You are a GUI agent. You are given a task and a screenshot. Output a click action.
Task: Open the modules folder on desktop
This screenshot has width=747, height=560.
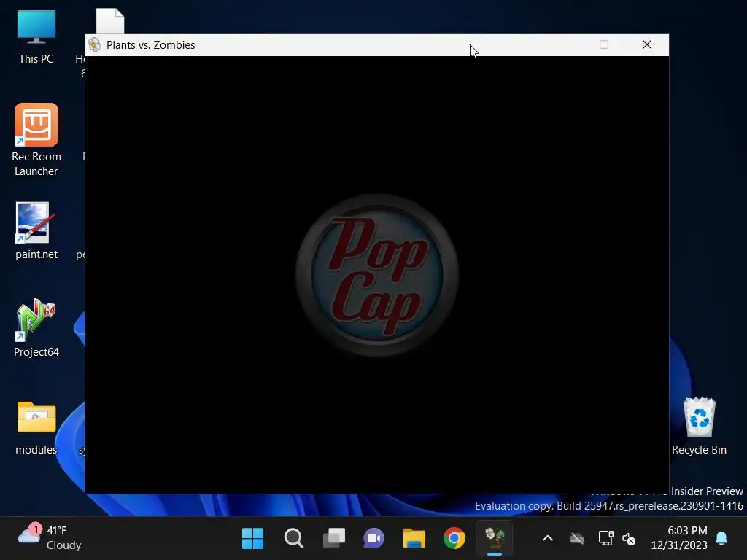pyautogui.click(x=36, y=428)
